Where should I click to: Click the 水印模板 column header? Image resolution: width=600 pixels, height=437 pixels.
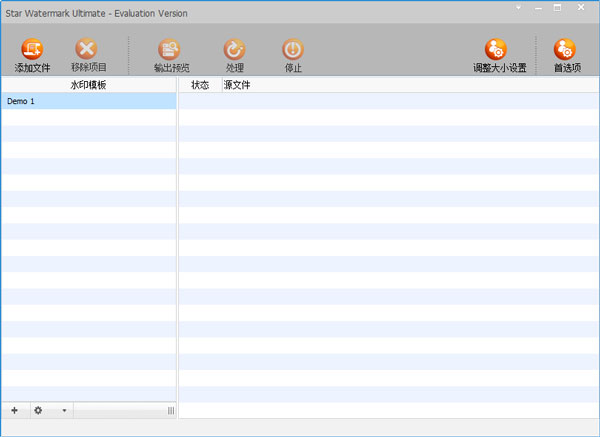[89, 85]
